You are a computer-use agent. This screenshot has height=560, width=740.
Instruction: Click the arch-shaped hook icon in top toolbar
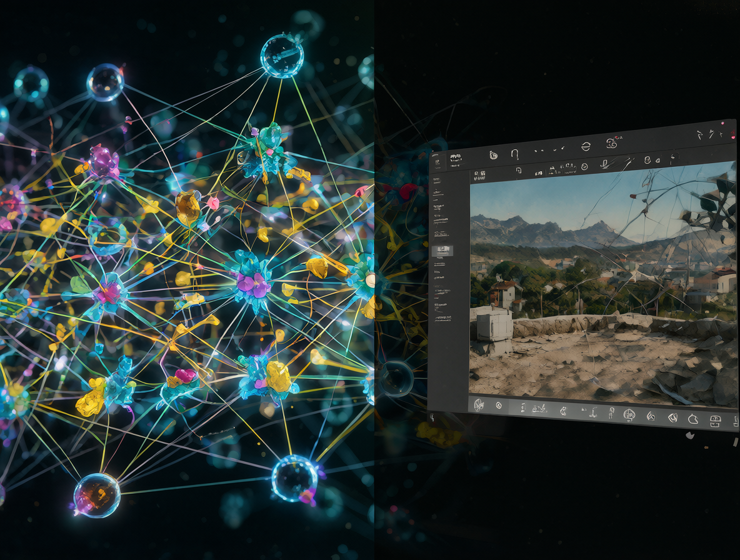515,154
